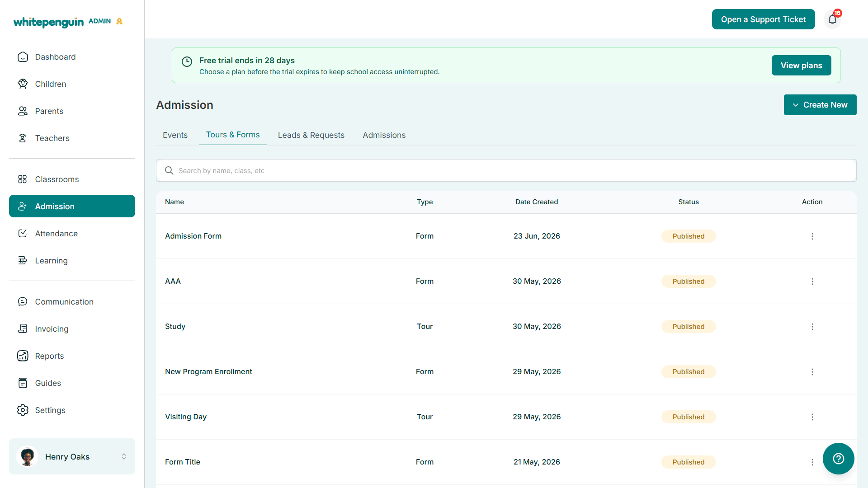Screen dimensions: 868x488
Task: Click the 23 Jun, 2026 date cell
Action: pyautogui.click(x=537, y=236)
